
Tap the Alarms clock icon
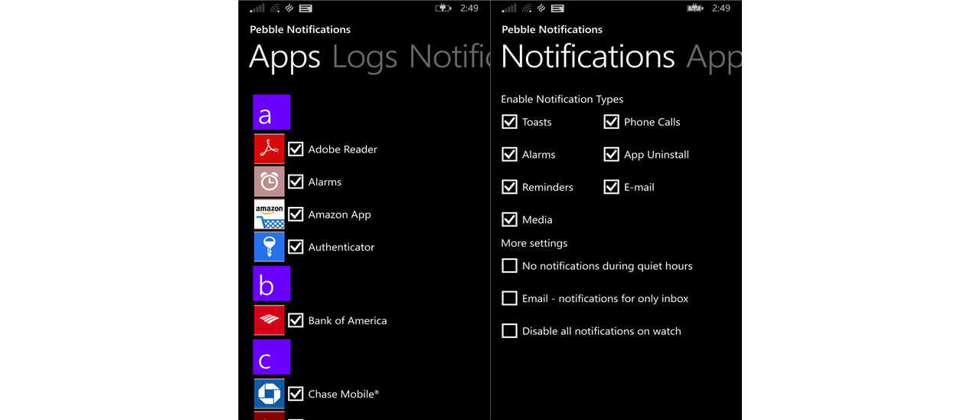[269, 182]
